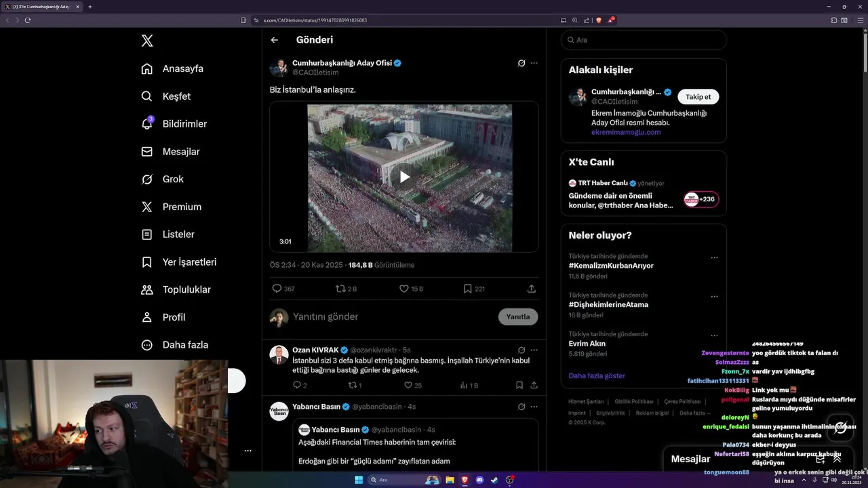Open File Explorer from the taskbar
The width and height of the screenshot is (868, 488).
pyautogui.click(x=450, y=480)
